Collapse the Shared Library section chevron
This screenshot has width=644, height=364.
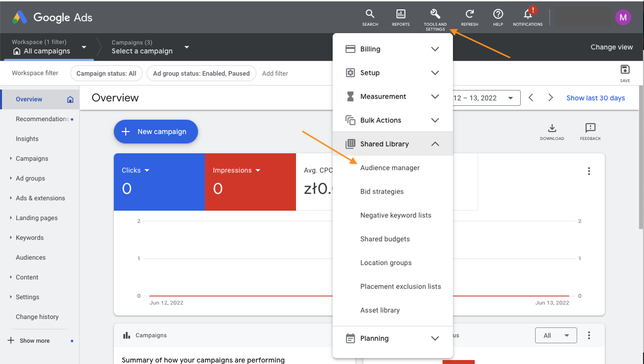click(x=435, y=144)
